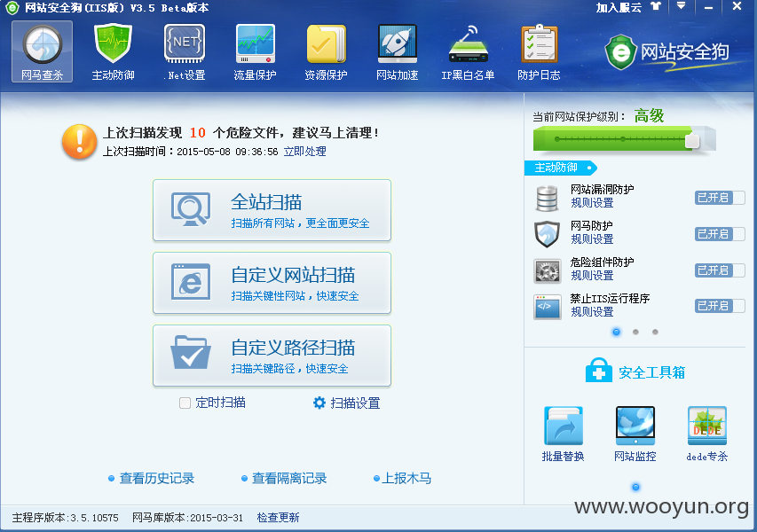This screenshot has width=757, height=532.
Task: Click the 禁止IIS运行程序 code window icon
Action: pos(547,307)
